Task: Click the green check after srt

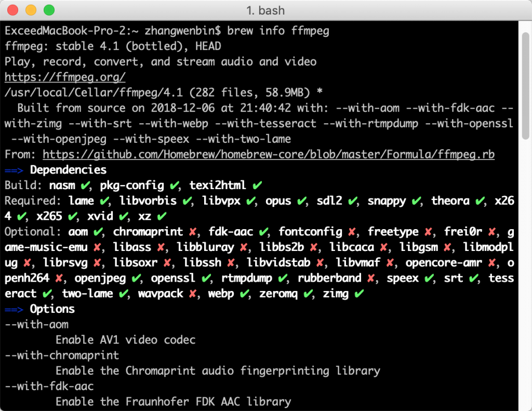Action: click(473, 279)
